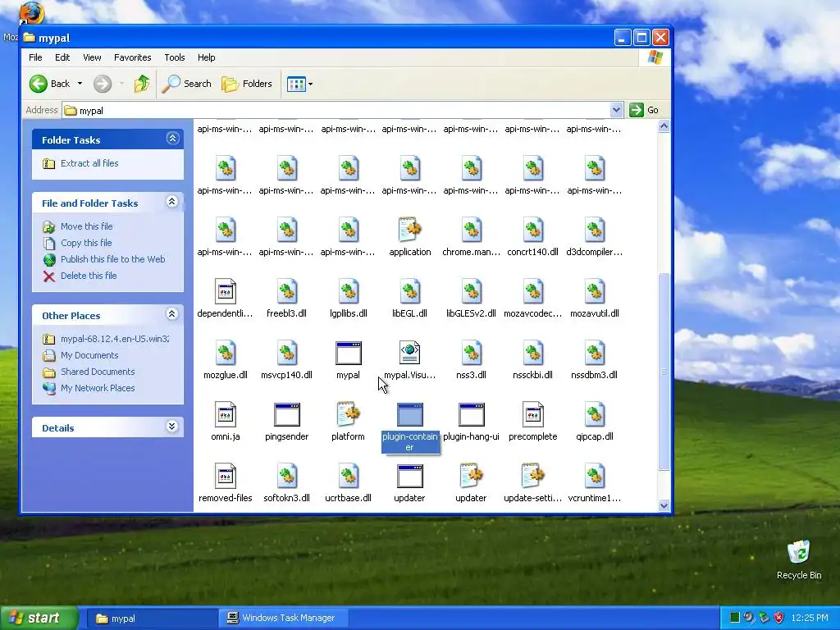Select the platform config file icon

coord(348,414)
